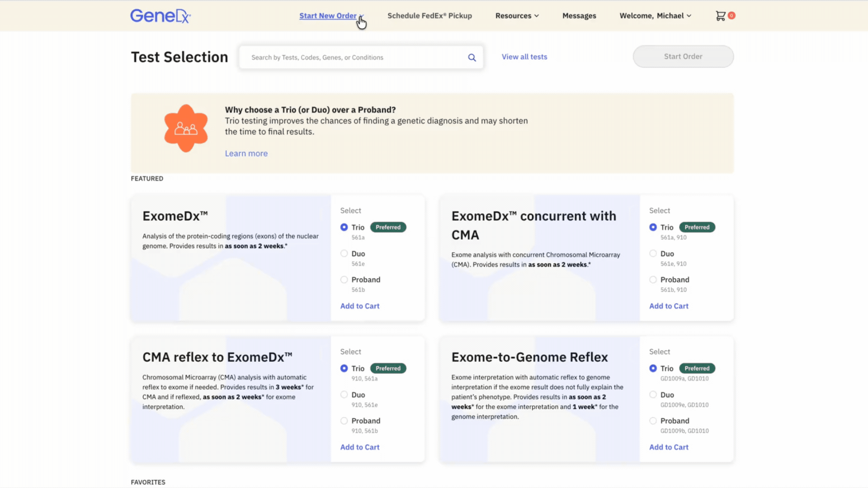Expand the Start New Order menu
Viewport: 868px width, 488px height.
click(331, 16)
